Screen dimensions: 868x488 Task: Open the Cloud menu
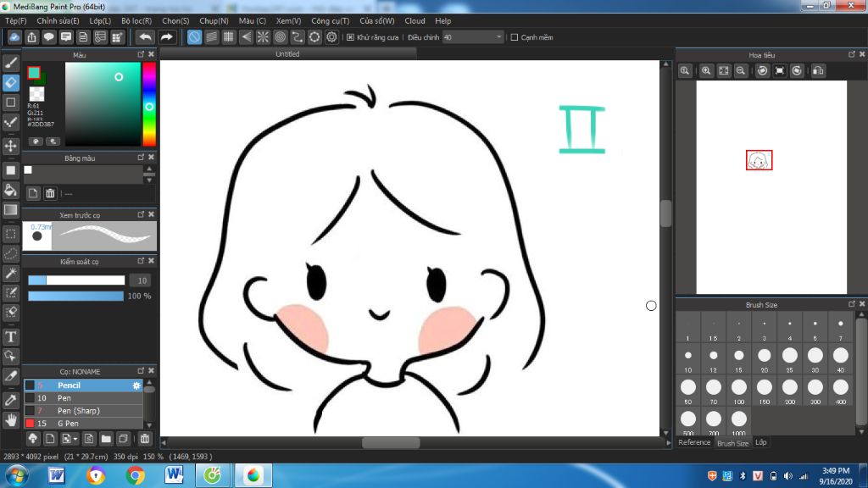[x=415, y=20]
